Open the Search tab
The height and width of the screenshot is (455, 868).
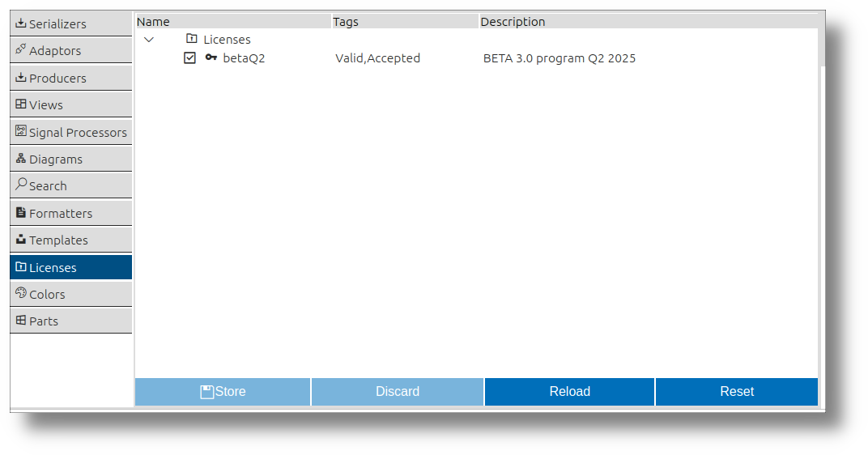pos(71,185)
